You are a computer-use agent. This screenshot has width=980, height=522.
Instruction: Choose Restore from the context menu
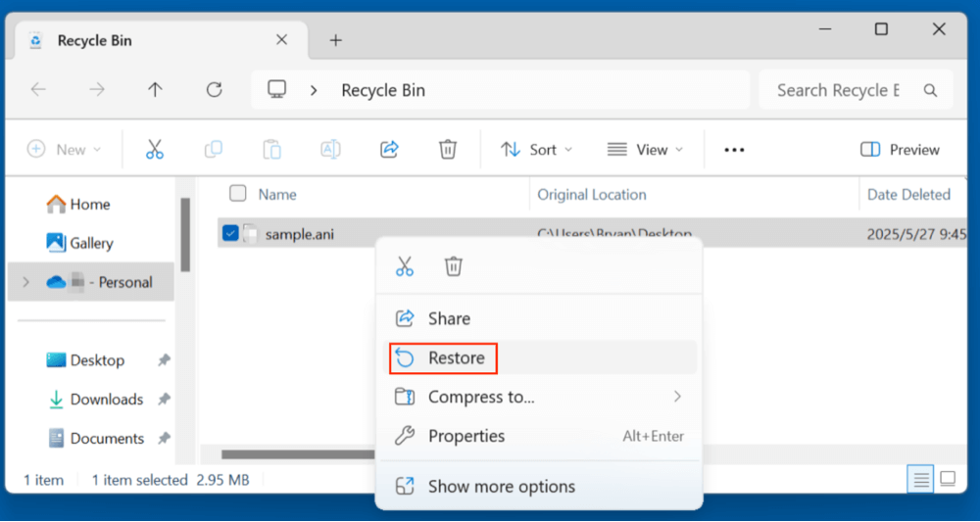click(540, 357)
